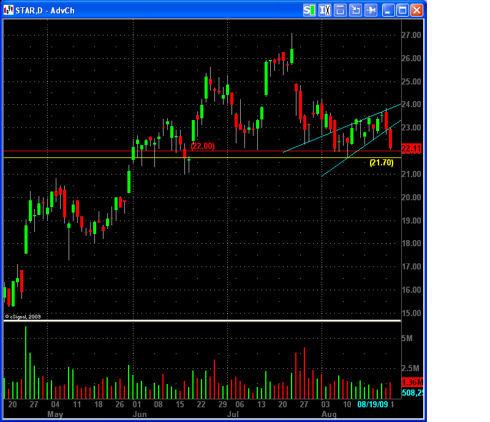
Task: Click the '06' date label on time axis
Action: coord(240,405)
